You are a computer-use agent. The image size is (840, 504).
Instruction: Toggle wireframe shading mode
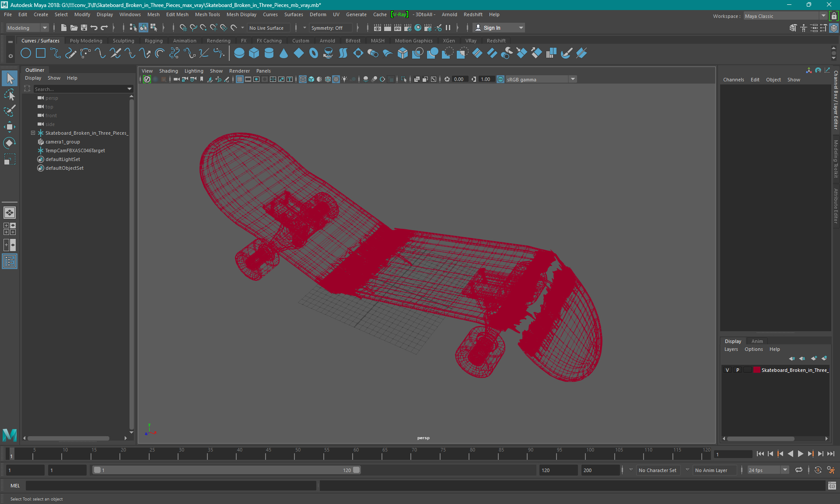(302, 79)
